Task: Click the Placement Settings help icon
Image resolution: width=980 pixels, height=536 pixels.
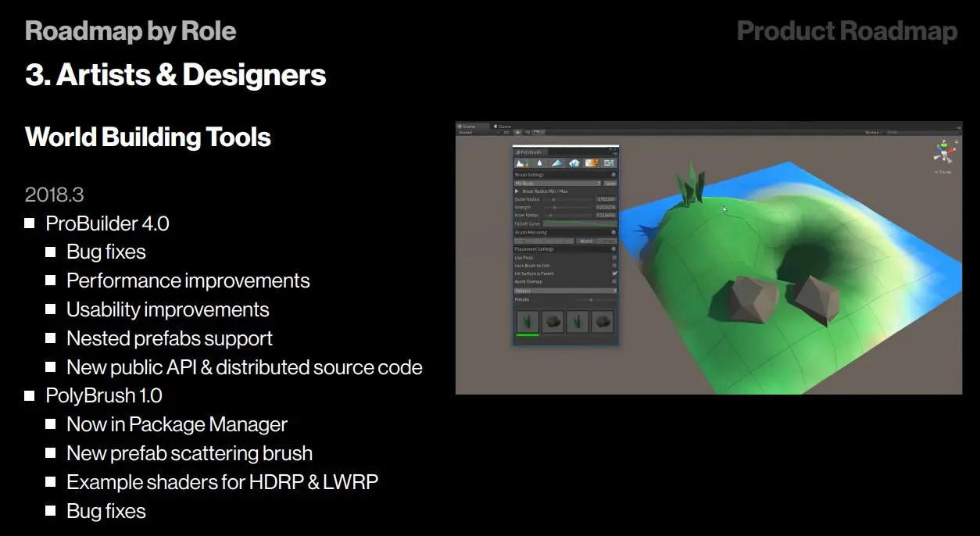Action: point(613,248)
